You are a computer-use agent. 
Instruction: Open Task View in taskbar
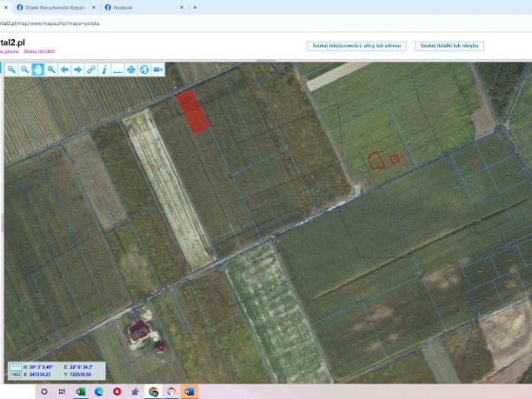coord(62,392)
